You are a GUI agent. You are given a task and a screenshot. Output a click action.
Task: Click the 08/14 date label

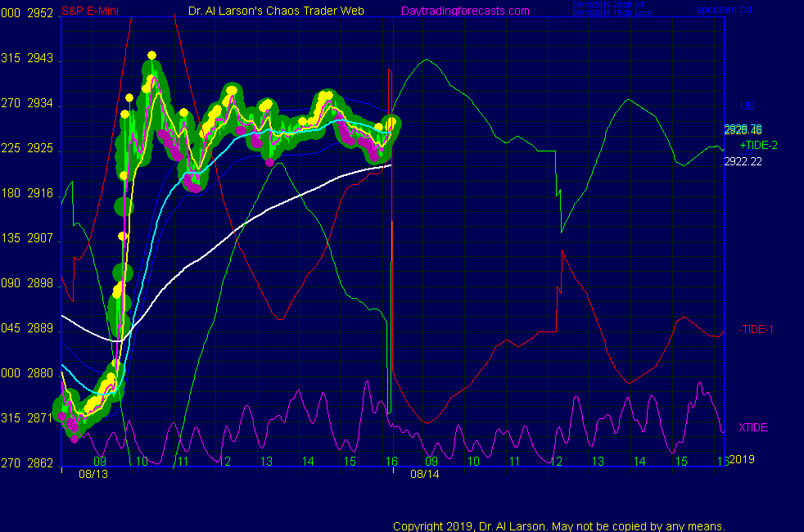click(425, 474)
